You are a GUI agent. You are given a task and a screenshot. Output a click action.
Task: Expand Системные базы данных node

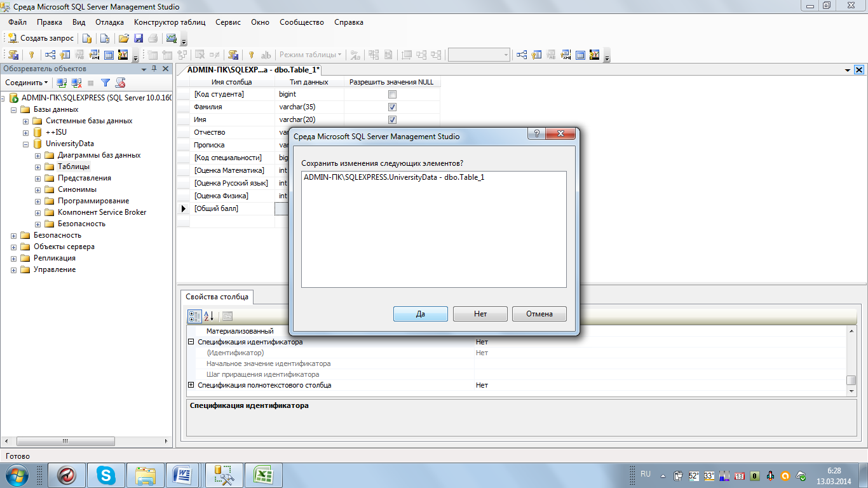(25, 121)
